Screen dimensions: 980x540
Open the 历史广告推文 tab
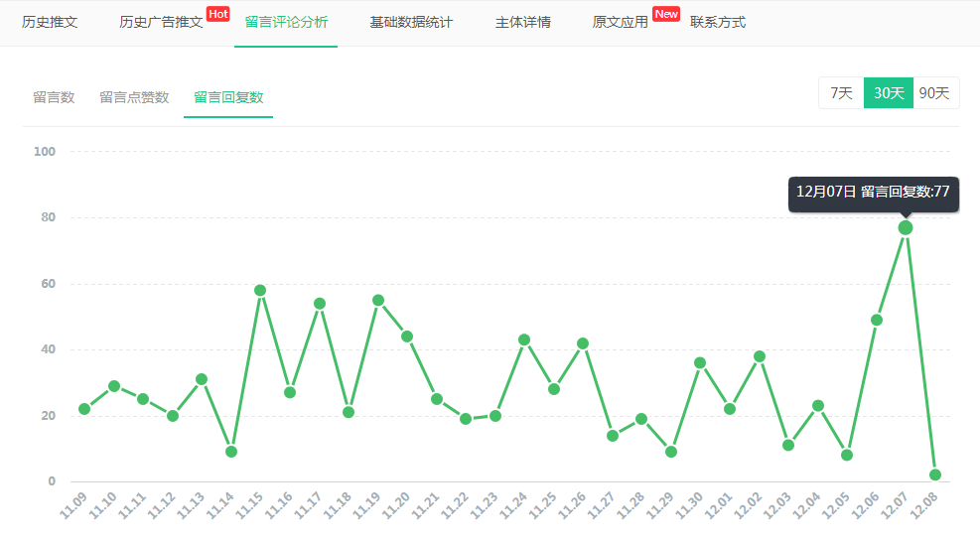pyautogui.click(x=161, y=23)
